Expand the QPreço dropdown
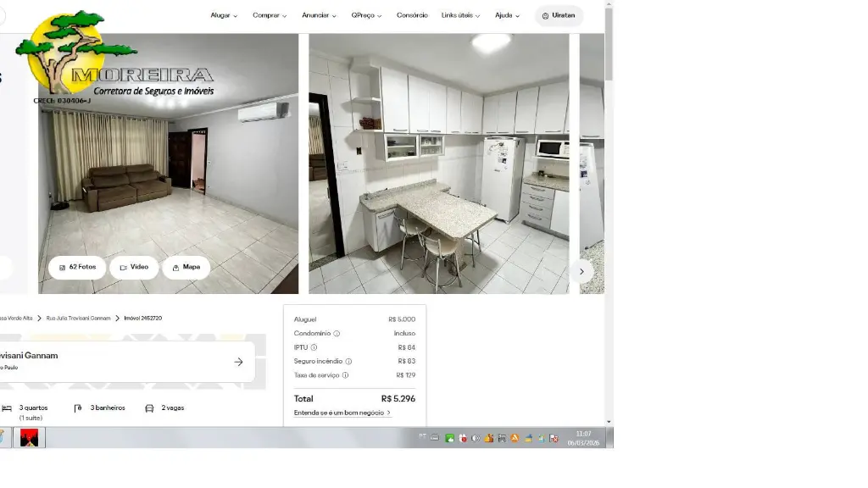Viewport: 868px width, 488px height. pos(366,15)
